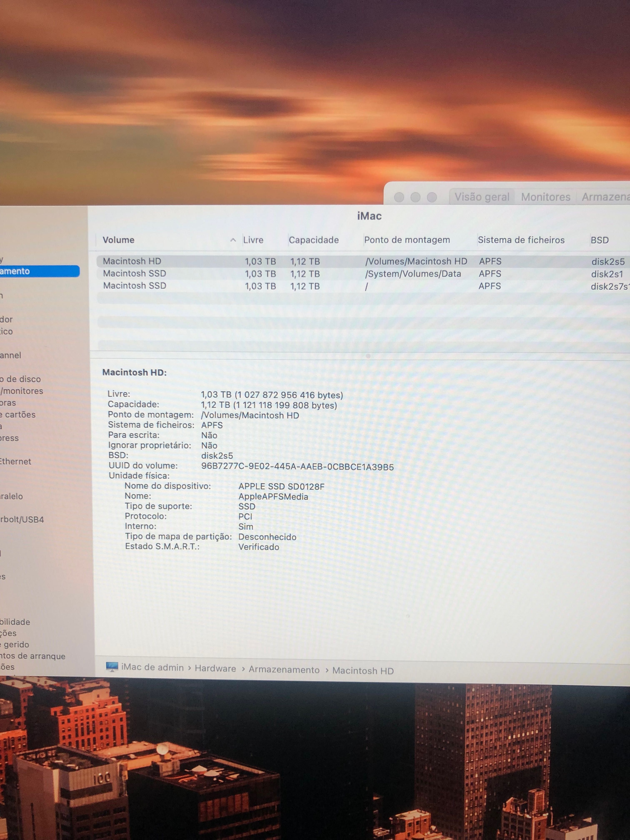
Task: Click the APPLE SSD SD0128F device name
Action: coord(281,486)
